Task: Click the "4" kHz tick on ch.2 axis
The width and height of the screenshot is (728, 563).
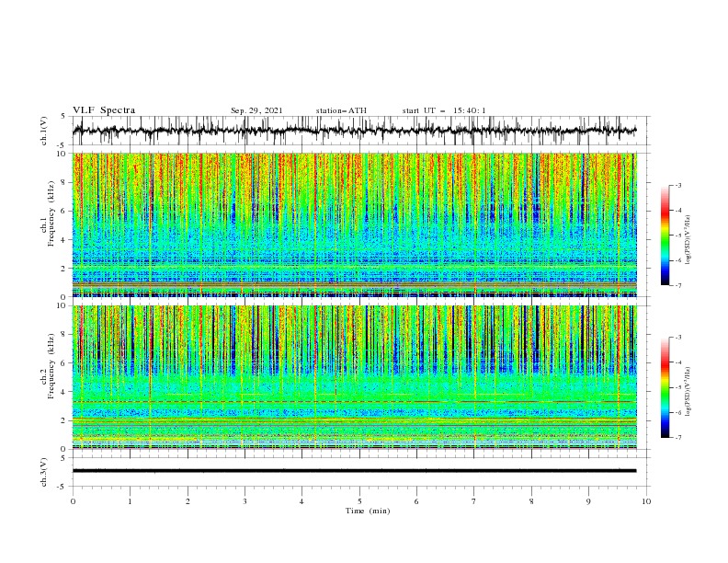Action: tap(63, 392)
